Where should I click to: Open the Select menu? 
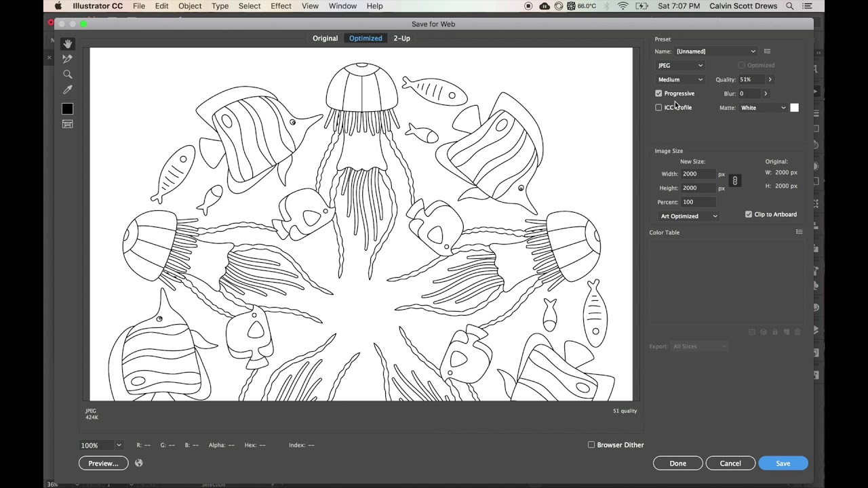[x=249, y=6]
